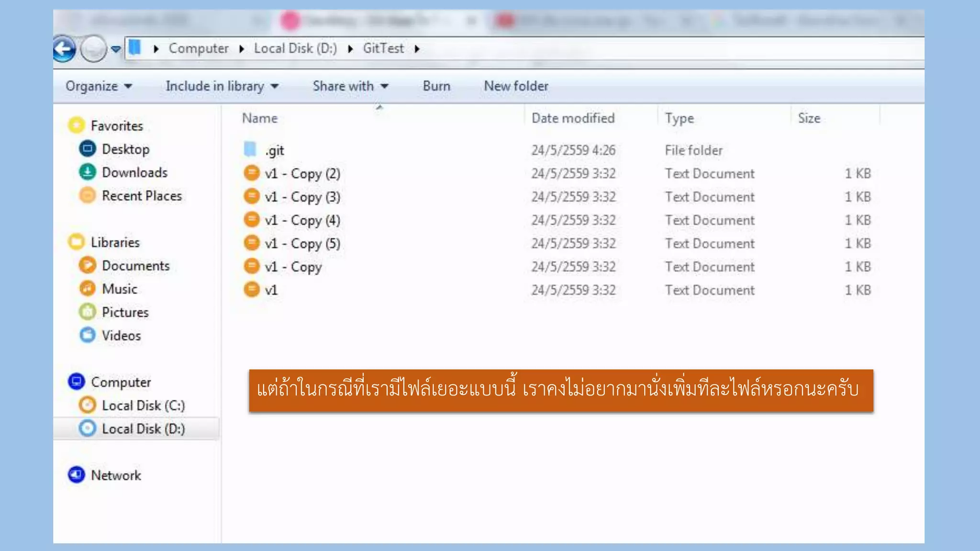Screen dimensions: 980x551
Task: Open the Include in library dropdown
Action: click(x=222, y=86)
